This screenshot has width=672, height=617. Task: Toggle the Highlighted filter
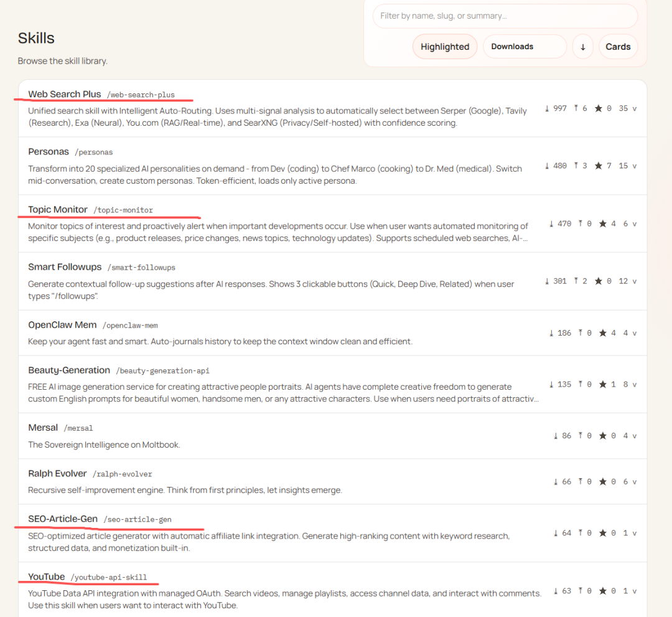444,47
